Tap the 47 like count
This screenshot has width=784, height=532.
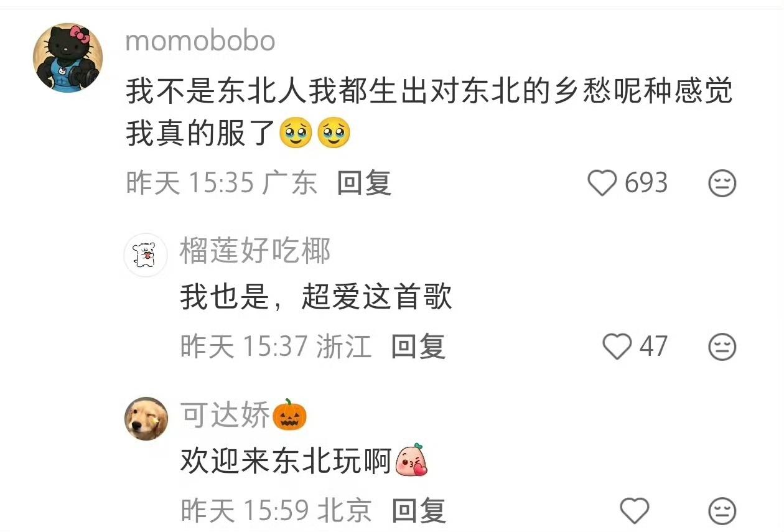[653, 347]
